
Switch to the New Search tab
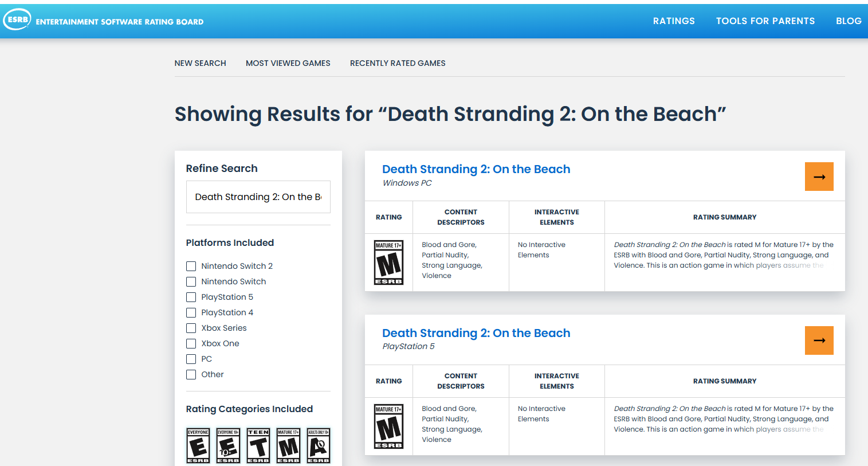click(x=201, y=63)
